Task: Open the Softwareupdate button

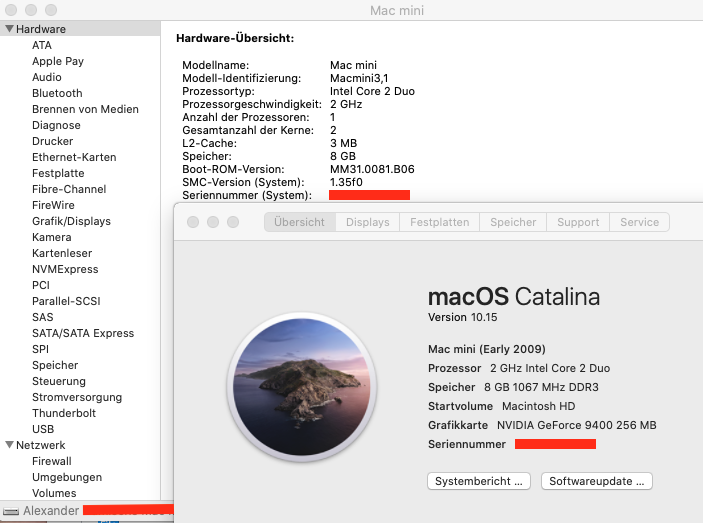Action: pyautogui.click(x=597, y=481)
